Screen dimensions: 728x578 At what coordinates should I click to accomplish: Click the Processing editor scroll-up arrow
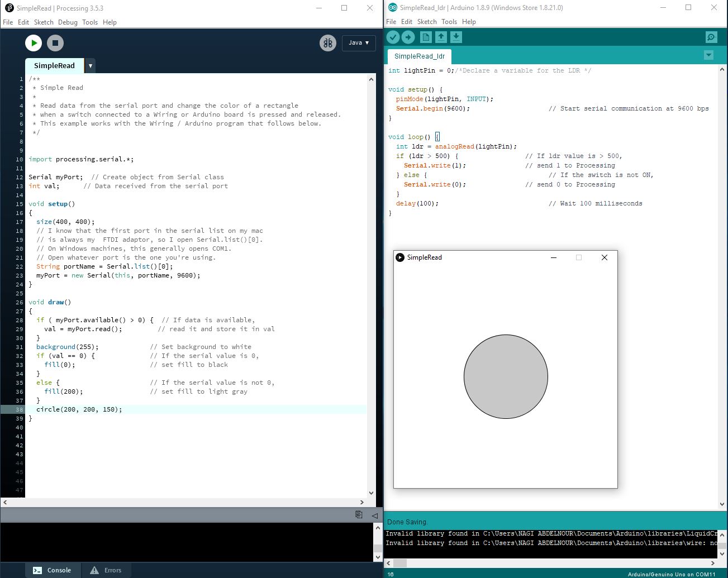[372, 79]
